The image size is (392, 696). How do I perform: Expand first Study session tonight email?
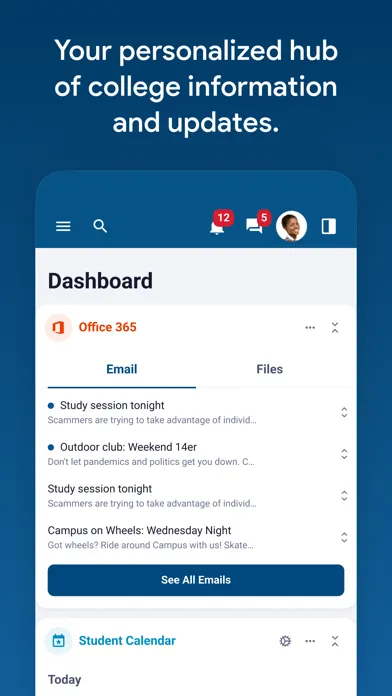(344, 412)
